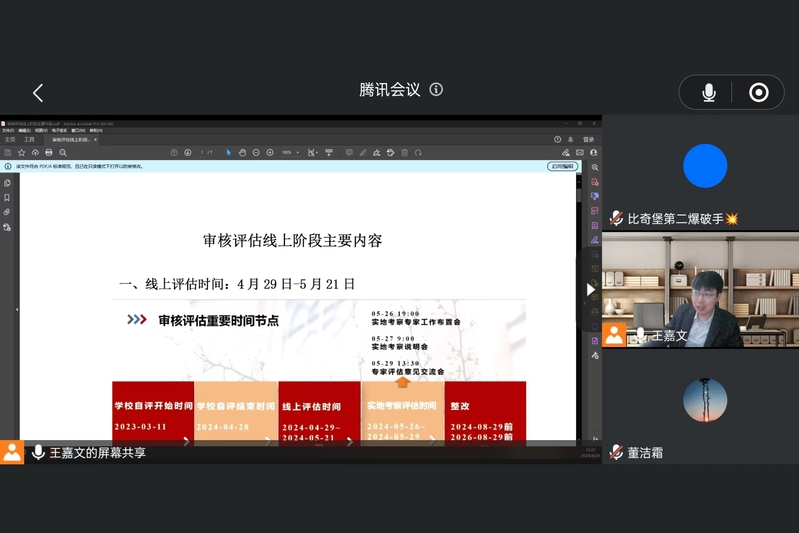
Task: Open bookmarks panel in left sidebar
Action: (x=7, y=198)
